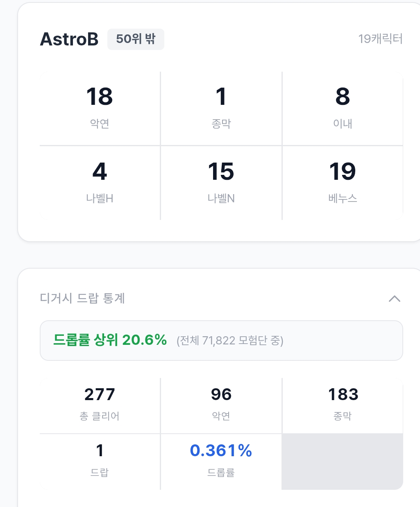420x507 pixels.
Task: Collapse the 디거시 드랍 통계 section chevron
Action: (x=394, y=299)
